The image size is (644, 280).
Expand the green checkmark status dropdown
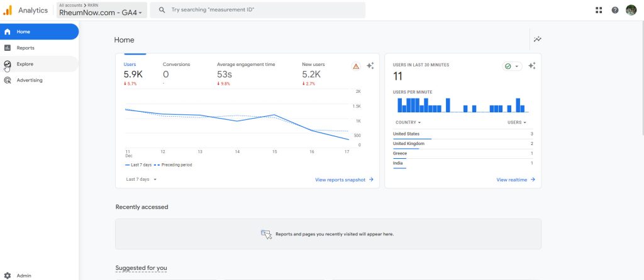[512, 66]
